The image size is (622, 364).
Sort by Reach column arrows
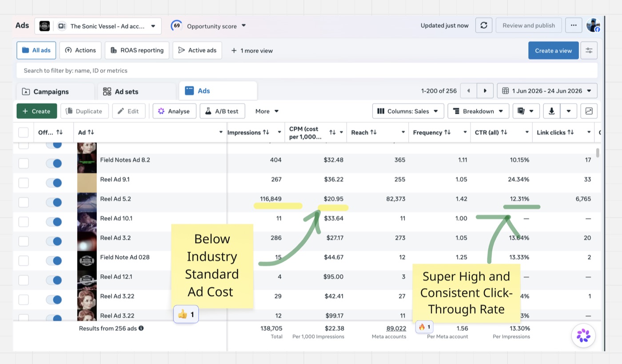click(374, 132)
